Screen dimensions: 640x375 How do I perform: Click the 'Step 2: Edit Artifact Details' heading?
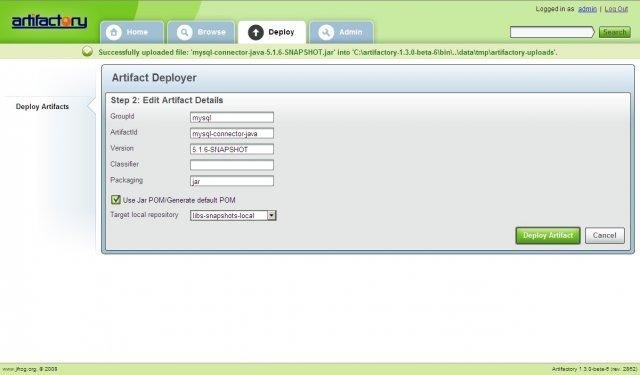click(x=167, y=100)
